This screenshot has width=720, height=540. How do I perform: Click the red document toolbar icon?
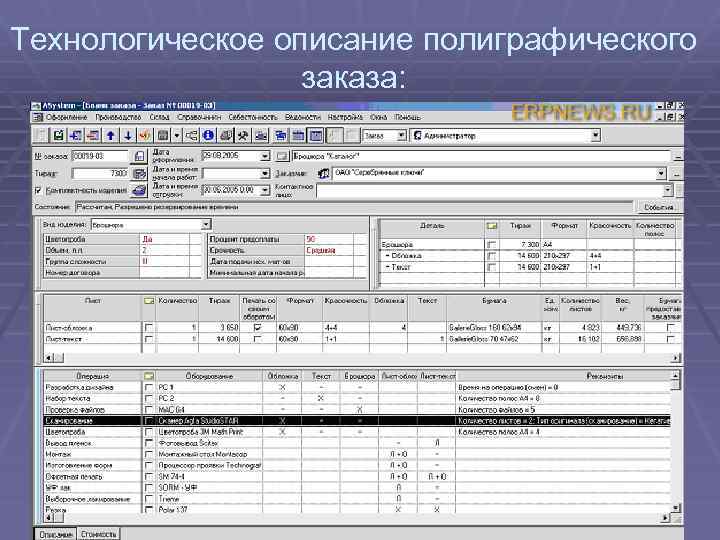(x=93, y=135)
